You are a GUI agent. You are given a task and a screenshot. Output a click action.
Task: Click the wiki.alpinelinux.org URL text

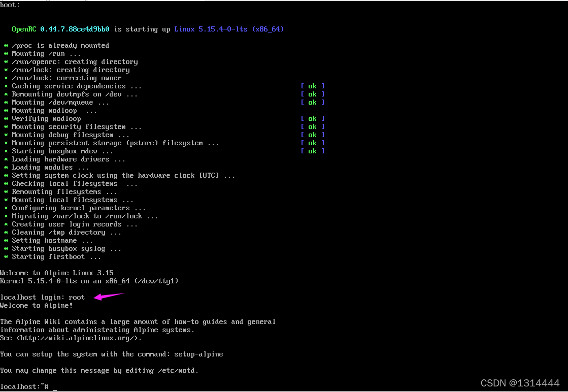point(77,338)
